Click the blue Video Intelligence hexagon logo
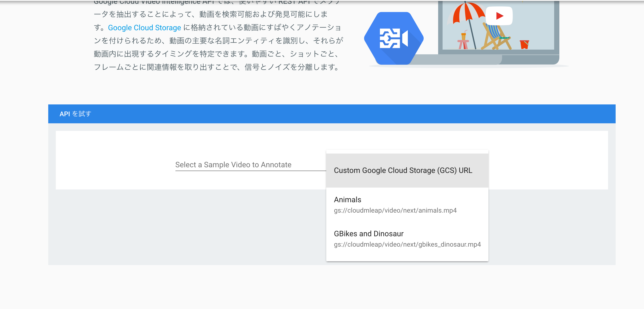This screenshot has width=644, height=309. (394, 38)
